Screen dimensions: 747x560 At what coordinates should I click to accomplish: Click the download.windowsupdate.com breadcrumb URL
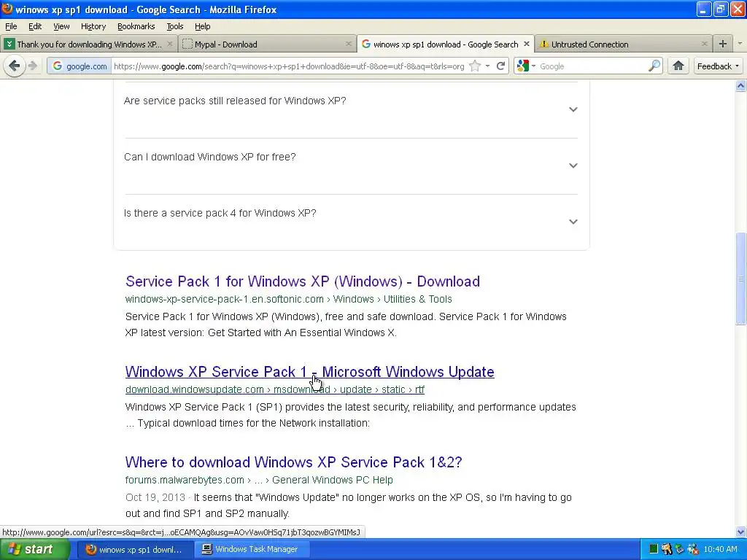pyautogui.click(x=275, y=389)
